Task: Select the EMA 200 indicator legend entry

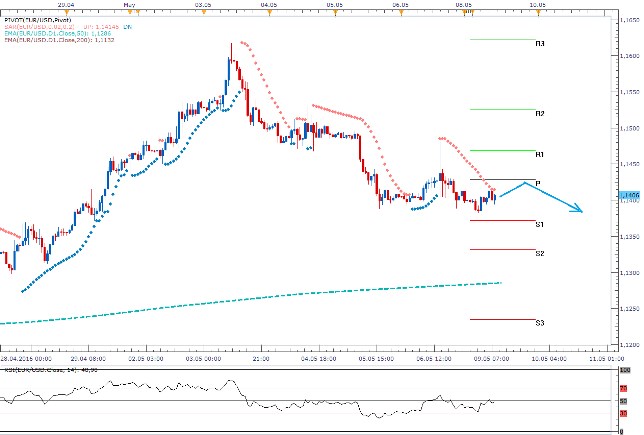Action: (50, 40)
